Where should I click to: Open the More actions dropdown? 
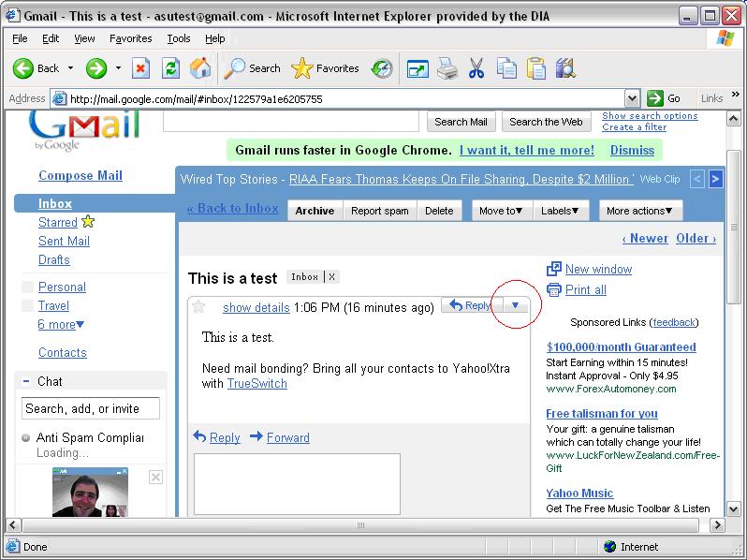pos(639,211)
